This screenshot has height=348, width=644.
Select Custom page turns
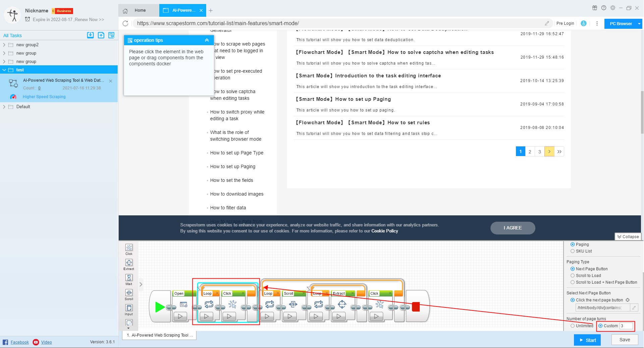600,326
